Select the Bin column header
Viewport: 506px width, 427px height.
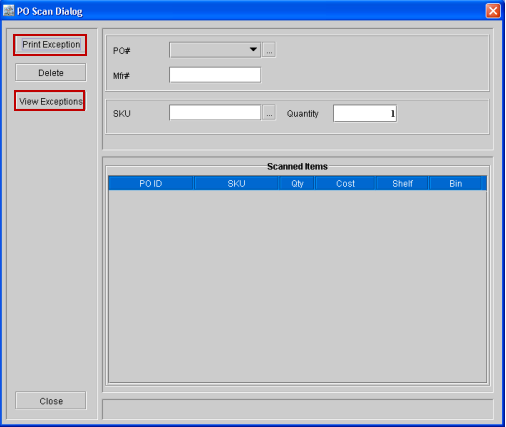pyautogui.click(x=456, y=183)
